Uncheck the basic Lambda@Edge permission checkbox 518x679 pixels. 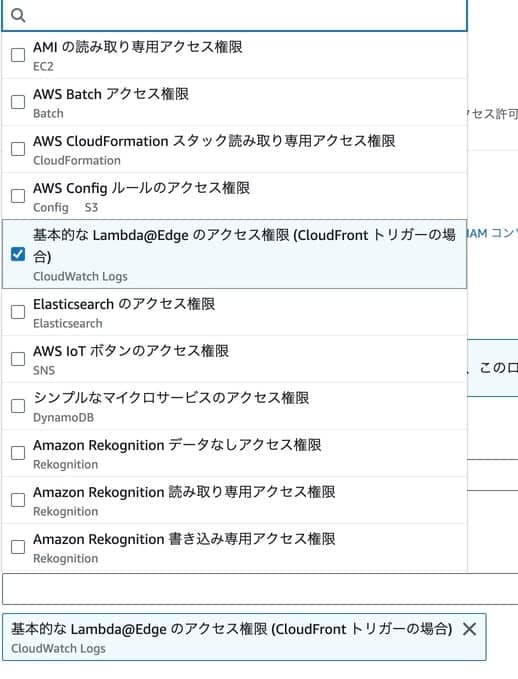[18, 254]
